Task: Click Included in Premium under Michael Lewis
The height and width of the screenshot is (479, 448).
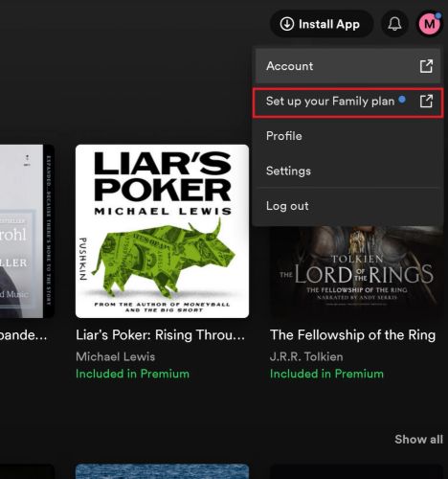Action: 132,374
